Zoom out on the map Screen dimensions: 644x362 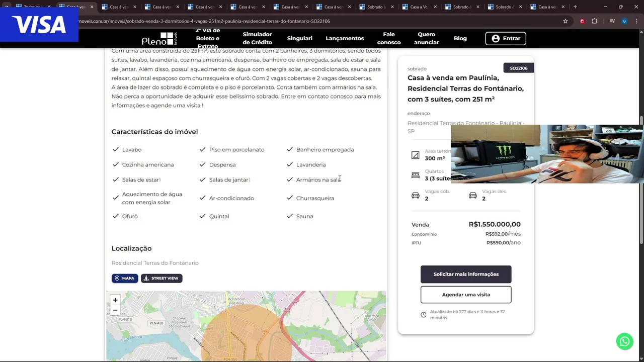[x=115, y=310]
